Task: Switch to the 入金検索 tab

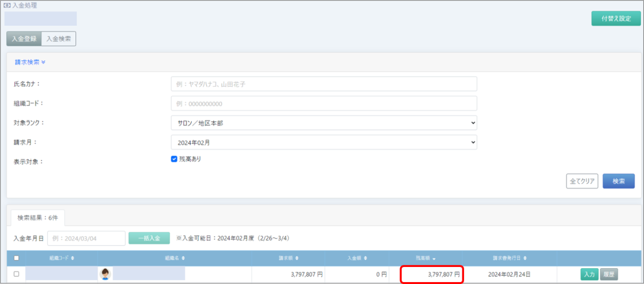Action: coord(58,38)
